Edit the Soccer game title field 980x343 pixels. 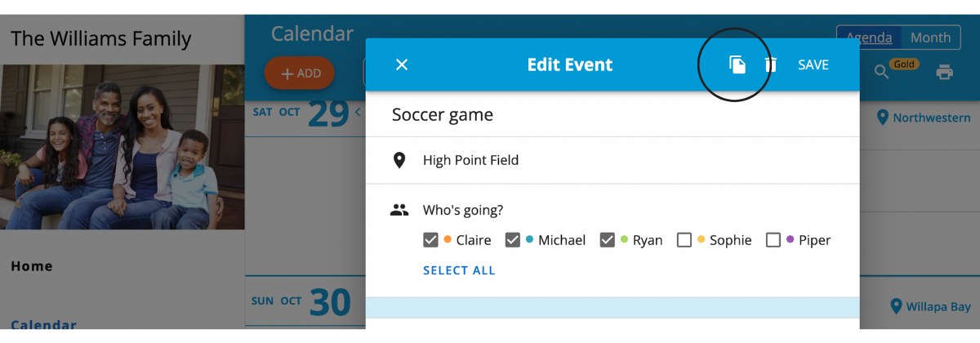click(612, 114)
